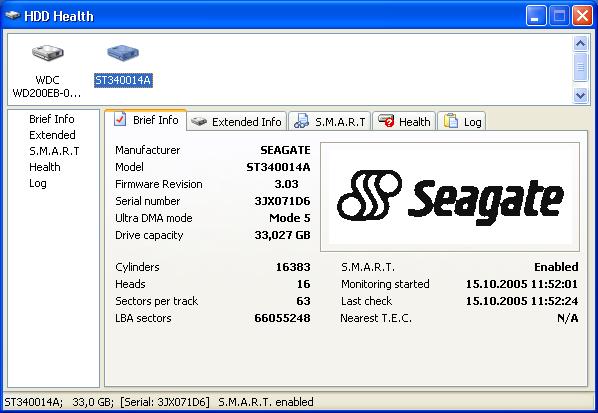598x413 pixels.
Task: Select the blue ST340014A drive icon
Action: (x=123, y=53)
